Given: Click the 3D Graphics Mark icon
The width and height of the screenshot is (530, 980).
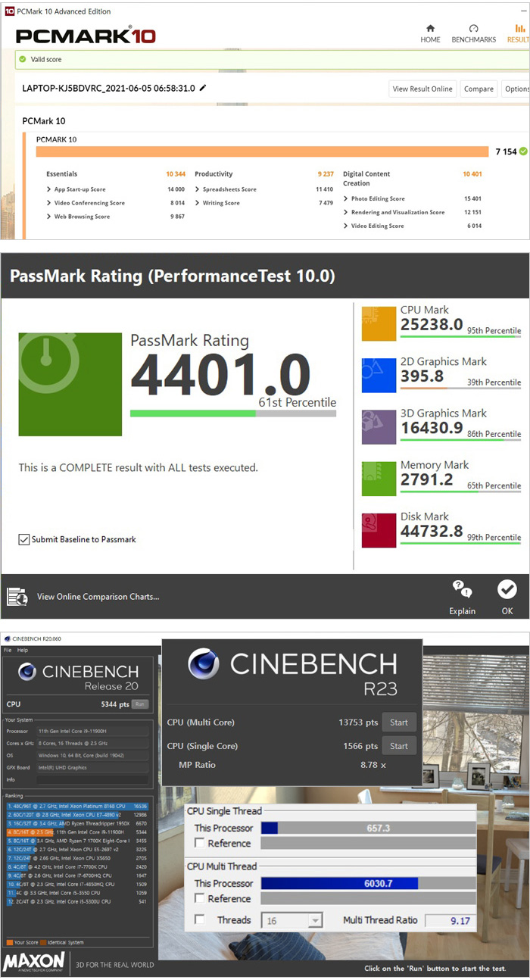Looking at the screenshot, I should (x=379, y=426).
